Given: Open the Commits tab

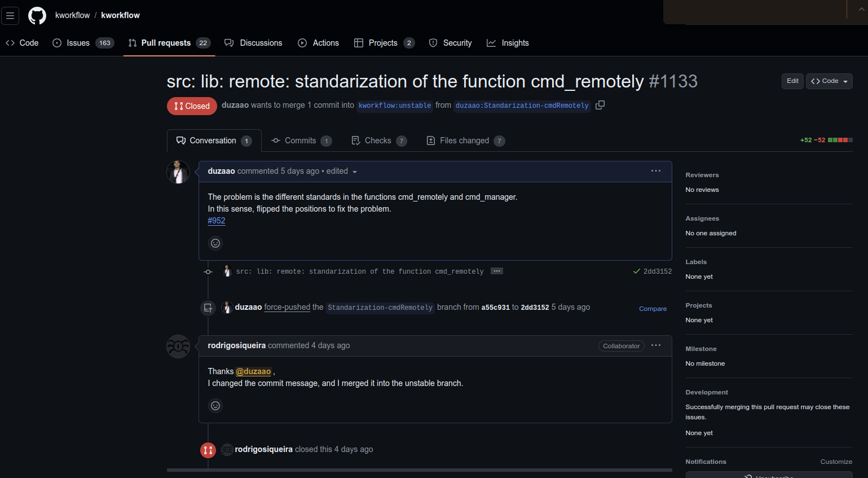Looking at the screenshot, I should 300,141.
